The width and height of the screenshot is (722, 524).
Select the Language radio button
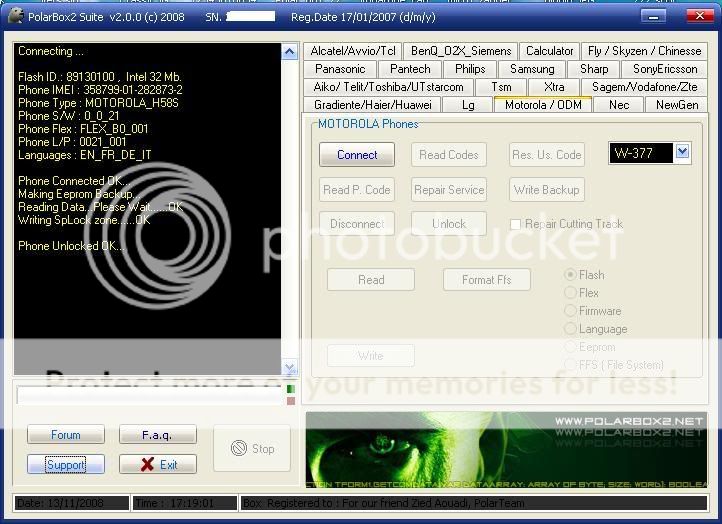(570, 329)
